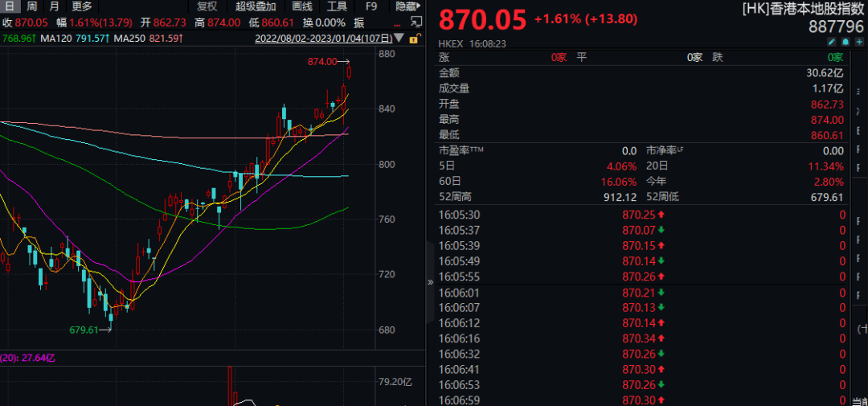Click the F9 deep-data button
868x406 pixels.
pos(371,6)
